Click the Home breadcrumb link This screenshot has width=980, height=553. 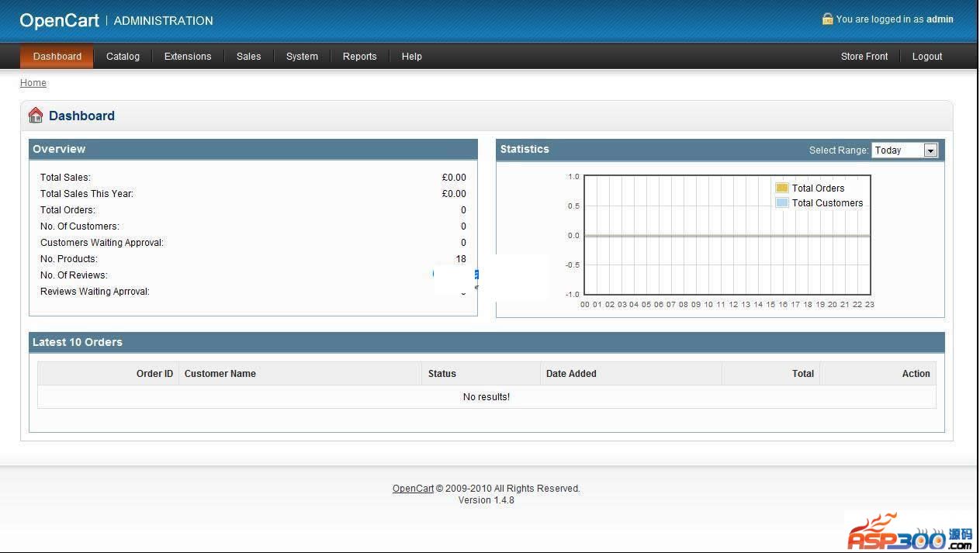tap(33, 83)
